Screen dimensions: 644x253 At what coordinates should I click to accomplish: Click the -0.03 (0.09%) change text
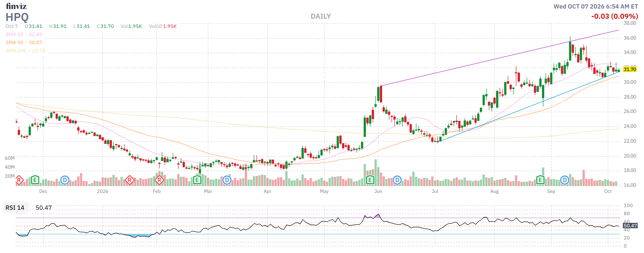(x=615, y=16)
